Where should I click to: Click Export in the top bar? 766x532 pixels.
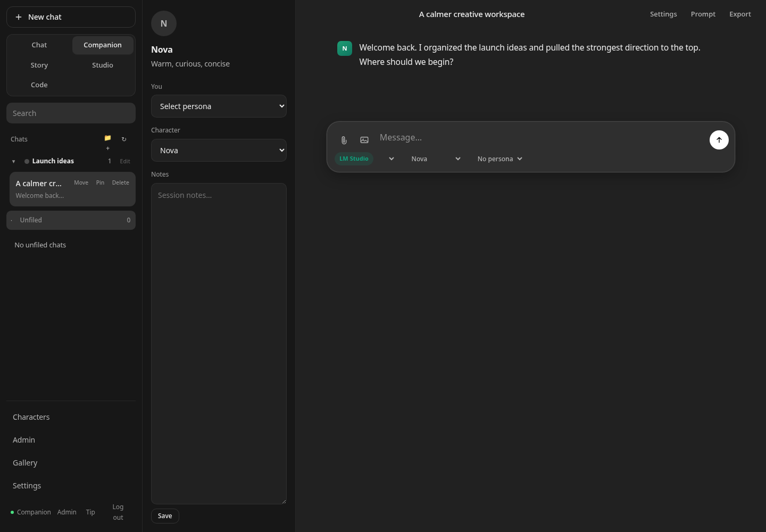[740, 14]
